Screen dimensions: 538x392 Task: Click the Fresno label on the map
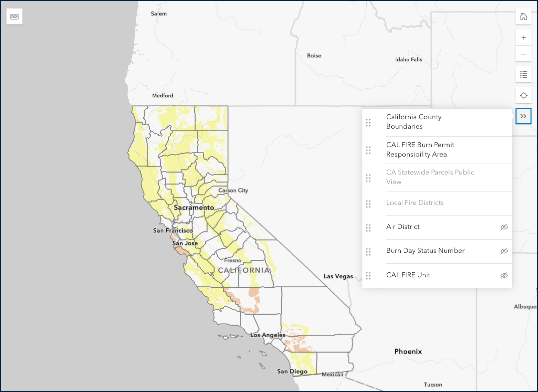point(232,260)
